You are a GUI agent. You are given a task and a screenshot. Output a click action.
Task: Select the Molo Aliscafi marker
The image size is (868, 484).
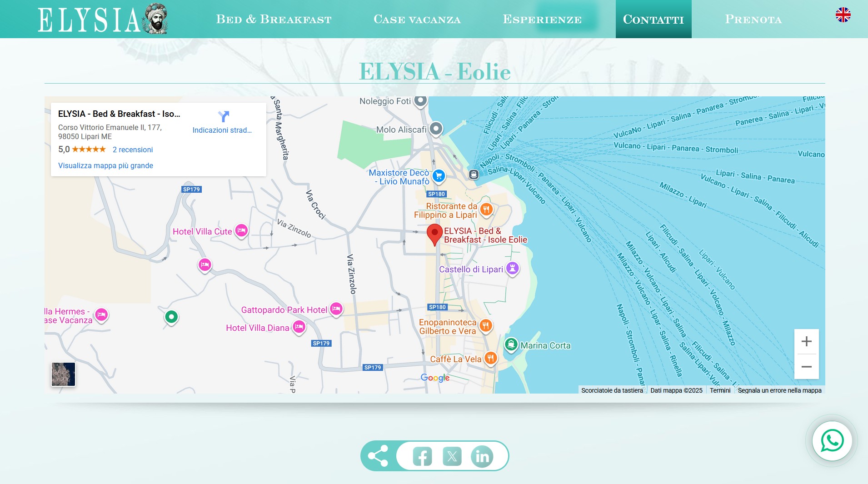pyautogui.click(x=436, y=129)
